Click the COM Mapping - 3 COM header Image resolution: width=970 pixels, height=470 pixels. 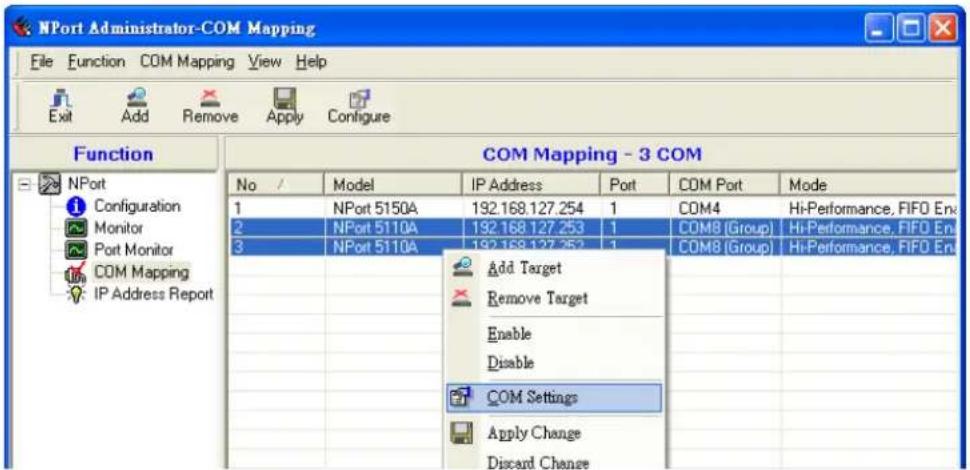coord(591,154)
